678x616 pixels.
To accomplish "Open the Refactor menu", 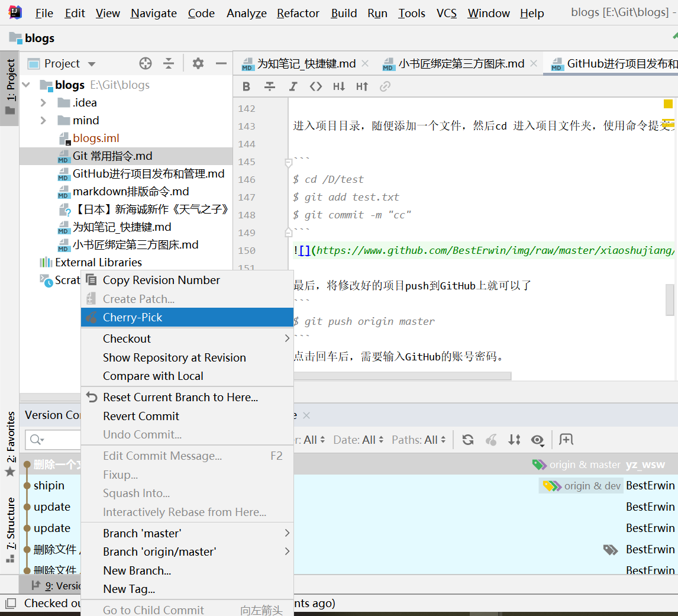I will click(298, 14).
